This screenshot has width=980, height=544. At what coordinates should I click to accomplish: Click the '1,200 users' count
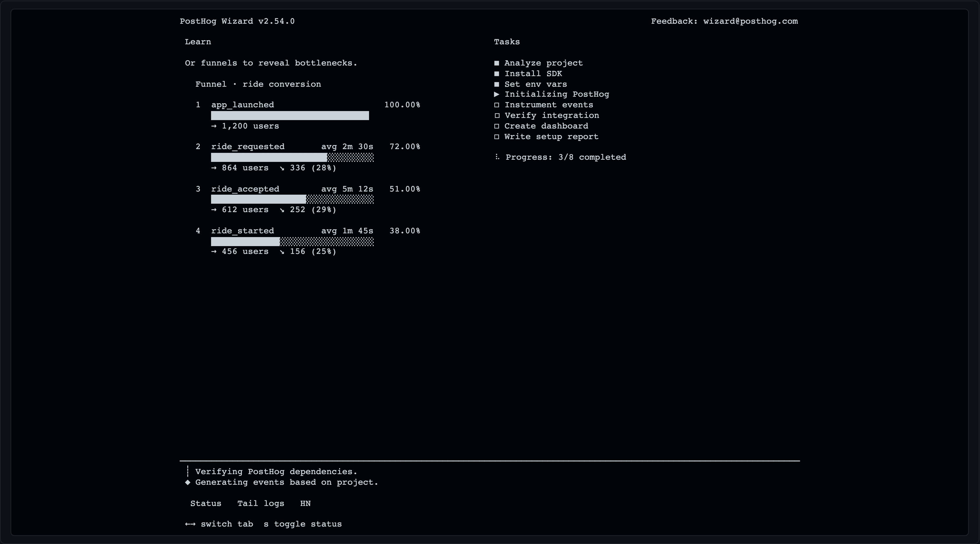pos(250,126)
